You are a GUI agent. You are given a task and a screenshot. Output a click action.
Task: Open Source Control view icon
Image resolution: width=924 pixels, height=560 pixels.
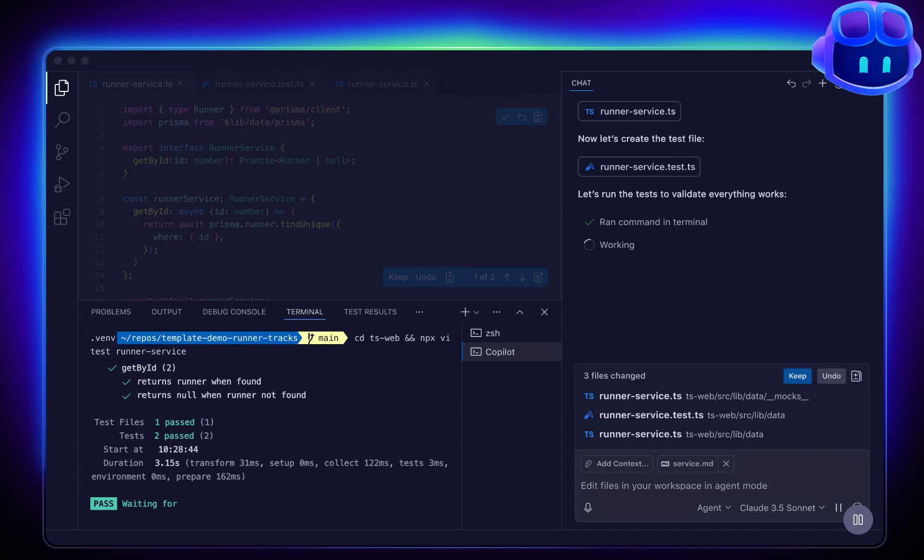coord(62,152)
